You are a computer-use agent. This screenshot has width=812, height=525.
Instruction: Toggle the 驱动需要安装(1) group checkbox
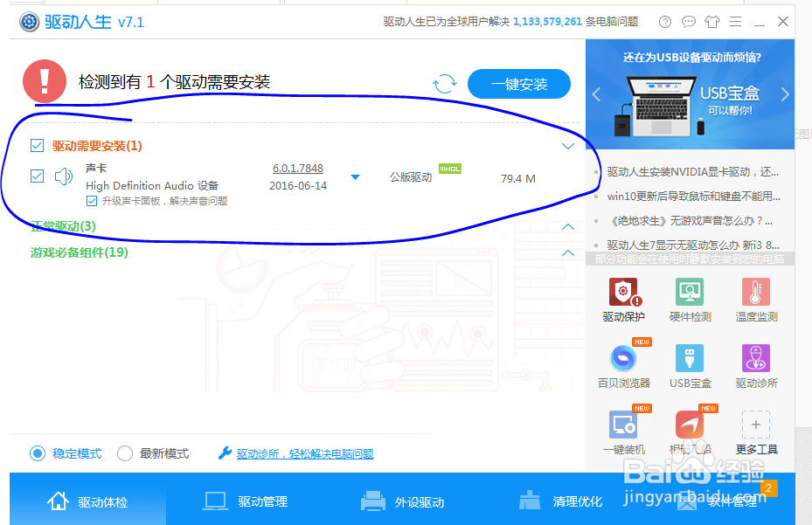(37, 146)
